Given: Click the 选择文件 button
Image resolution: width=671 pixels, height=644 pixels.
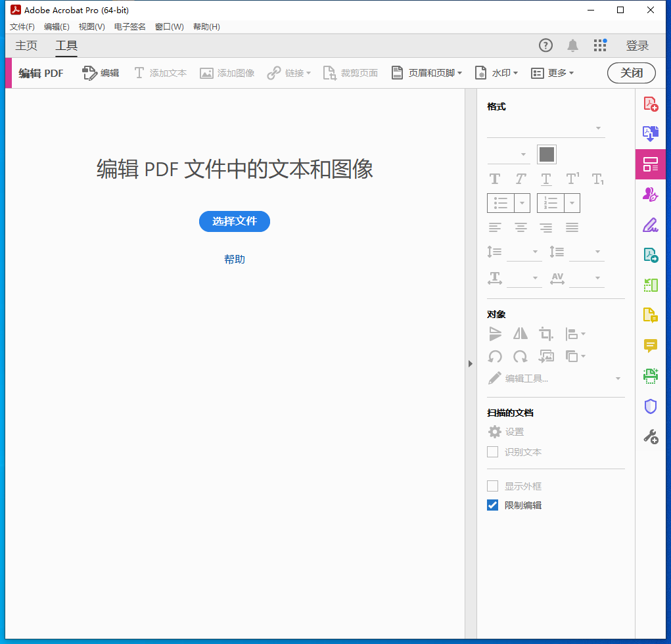Looking at the screenshot, I should (x=235, y=221).
